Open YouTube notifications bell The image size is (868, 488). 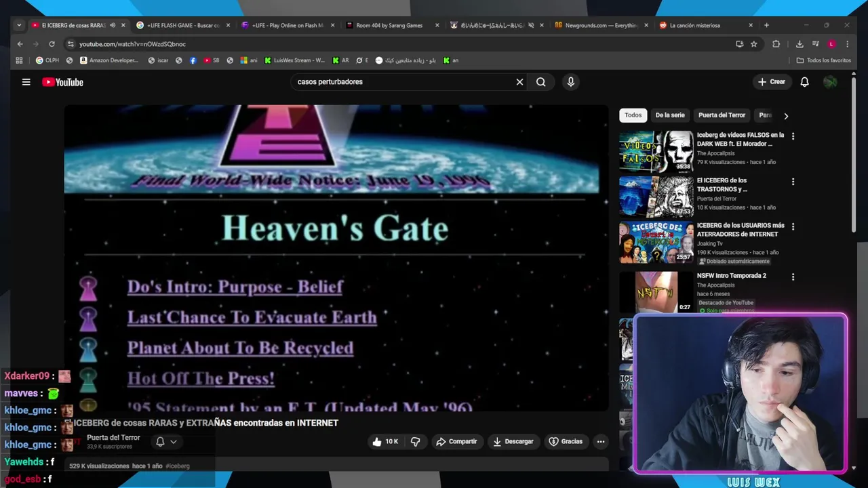(804, 82)
